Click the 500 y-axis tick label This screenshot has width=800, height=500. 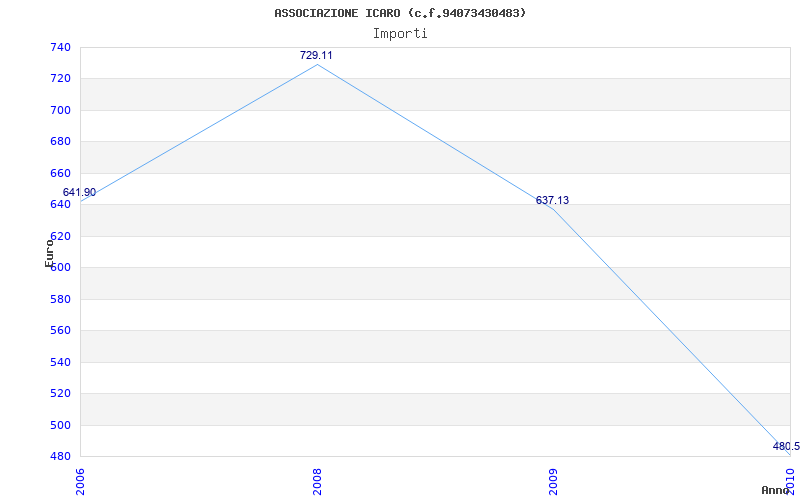click(61, 426)
